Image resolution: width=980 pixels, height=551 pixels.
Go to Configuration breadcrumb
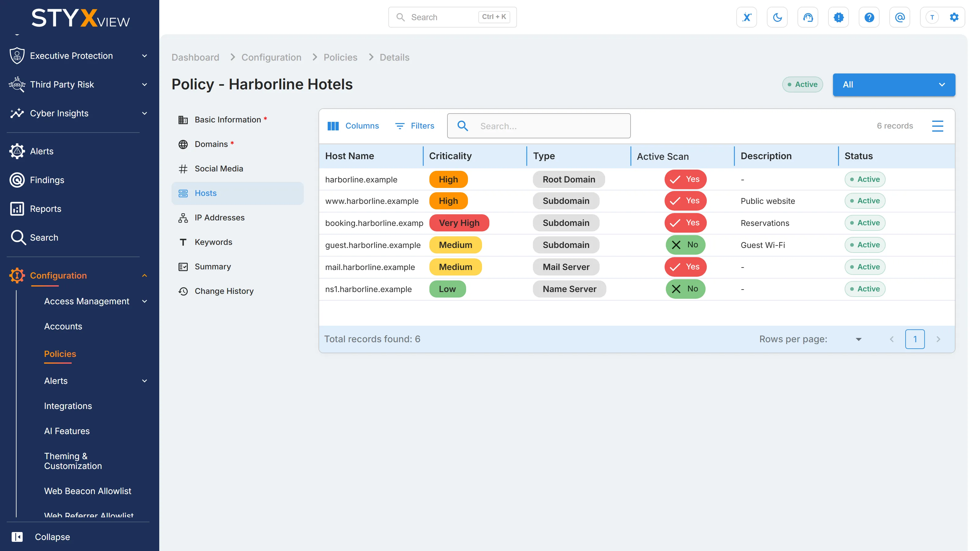click(x=271, y=58)
